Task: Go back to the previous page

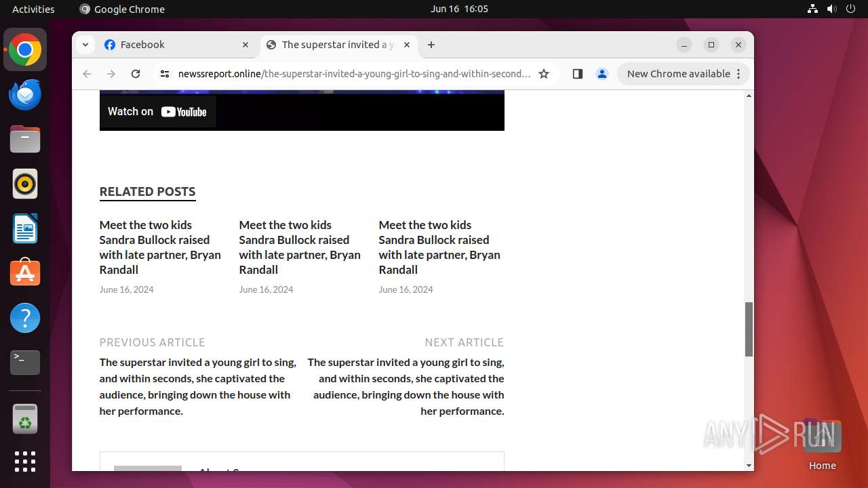Action: click(x=87, y=74)
